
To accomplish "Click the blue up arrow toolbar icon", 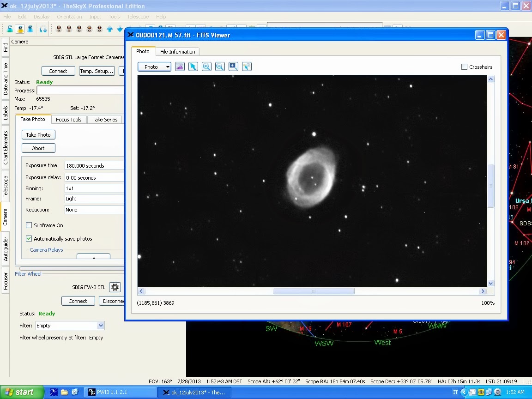I will pos(109,29).
